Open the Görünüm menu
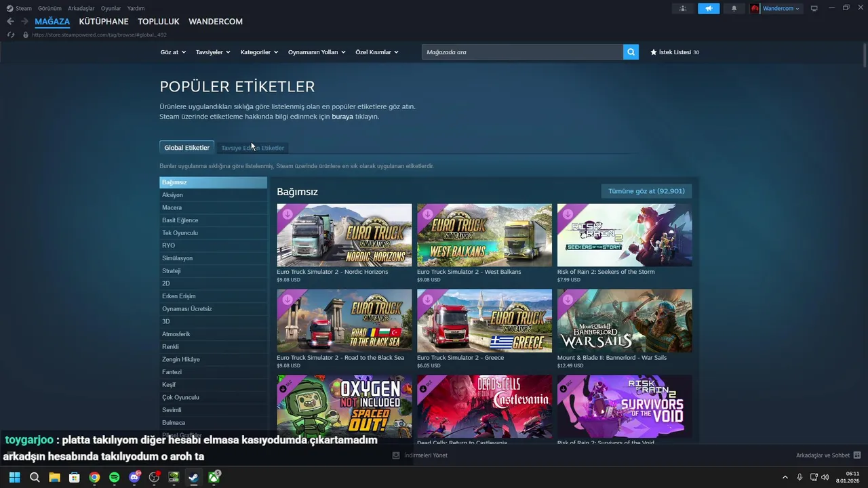The image size is (868, 488). click(x=50, y=8)
